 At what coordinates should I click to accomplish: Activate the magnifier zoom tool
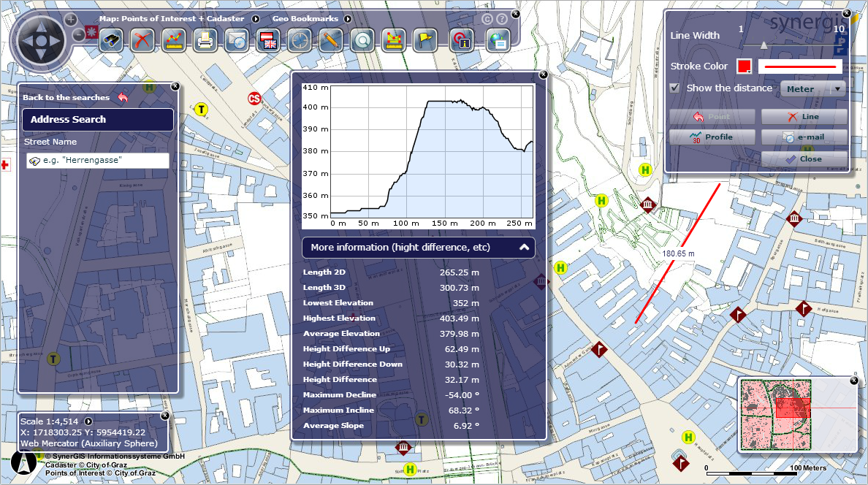tap(362, 40)
